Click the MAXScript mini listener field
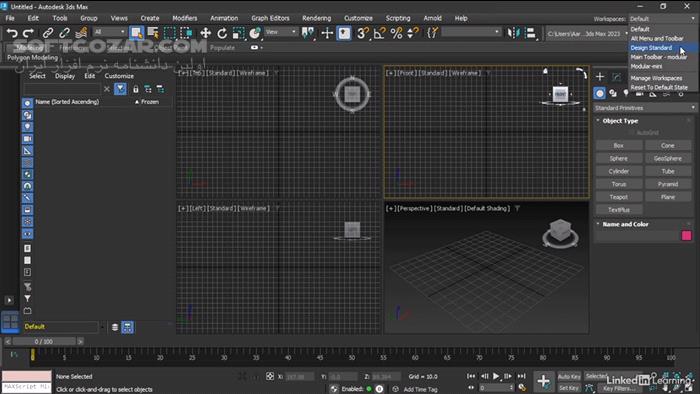The image size is (700, 394). click(x=26, y=387)
